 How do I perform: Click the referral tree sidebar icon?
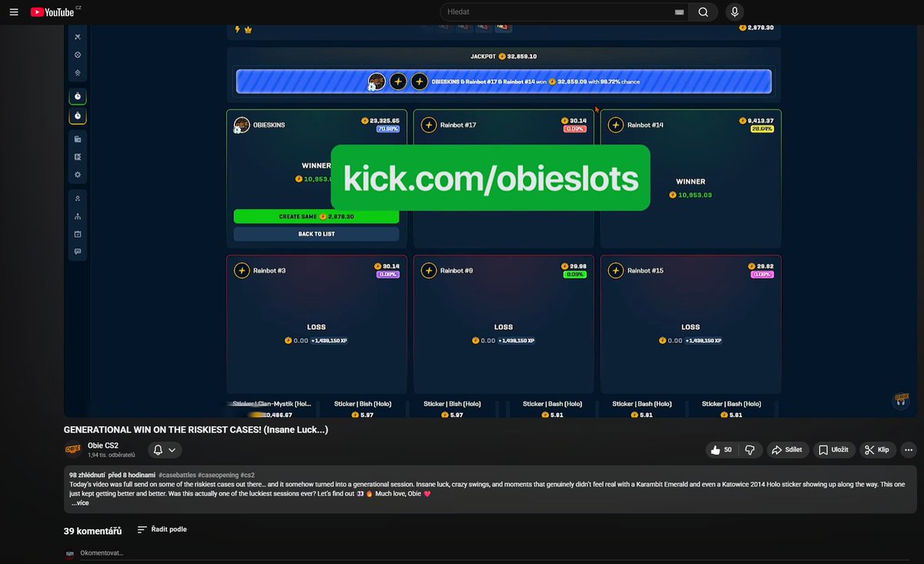[78, 216]
